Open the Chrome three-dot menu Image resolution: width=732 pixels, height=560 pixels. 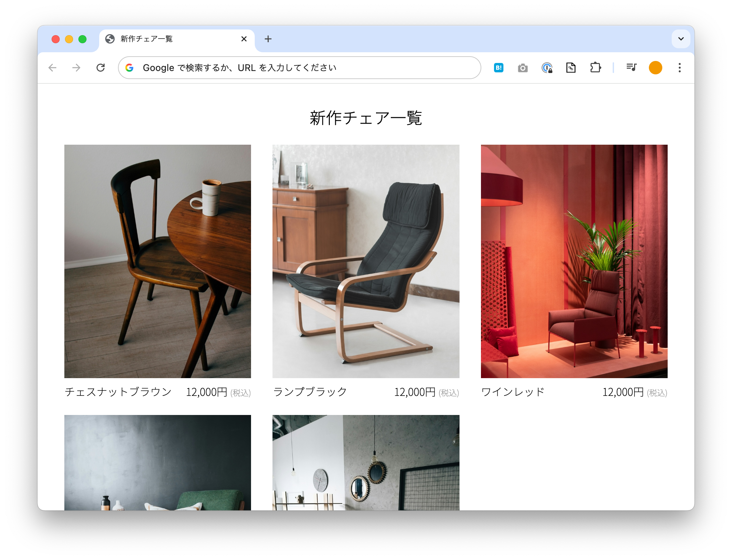coord(679,68)
